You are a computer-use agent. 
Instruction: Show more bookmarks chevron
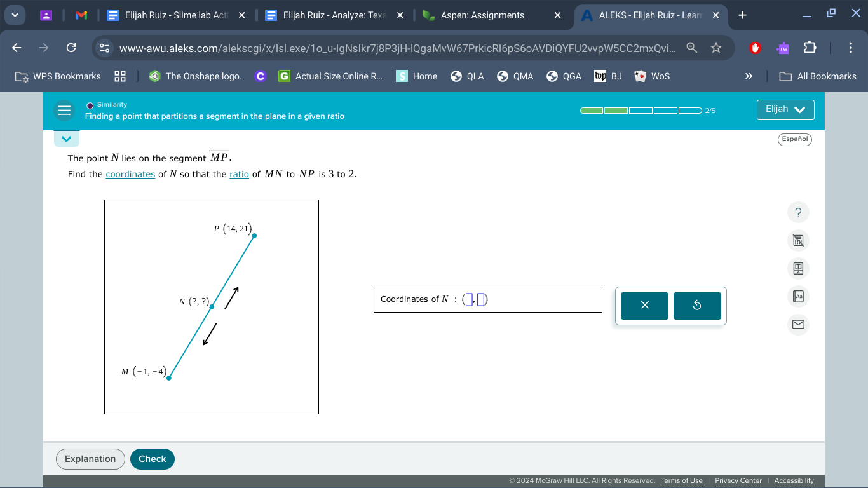tap(749, 76)
